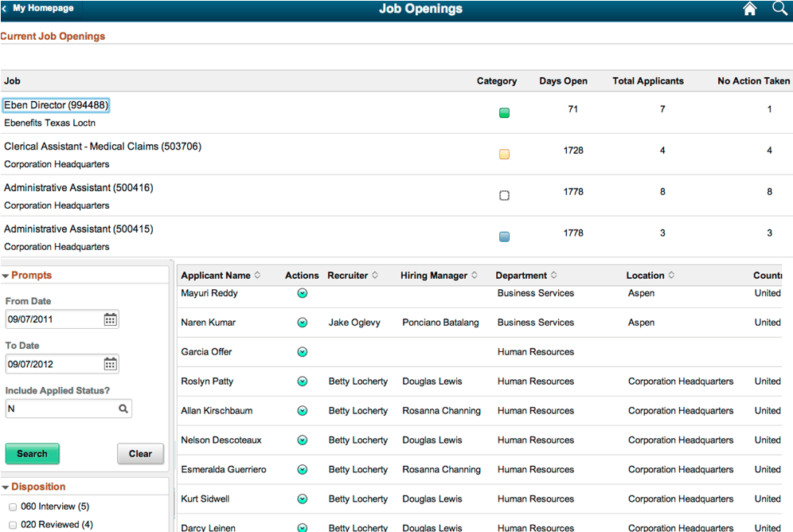Image resolution: width=793 pixels, height=532 pixels.
Task: Sort the Applicant Name column
Action: (x=256, y=274)
